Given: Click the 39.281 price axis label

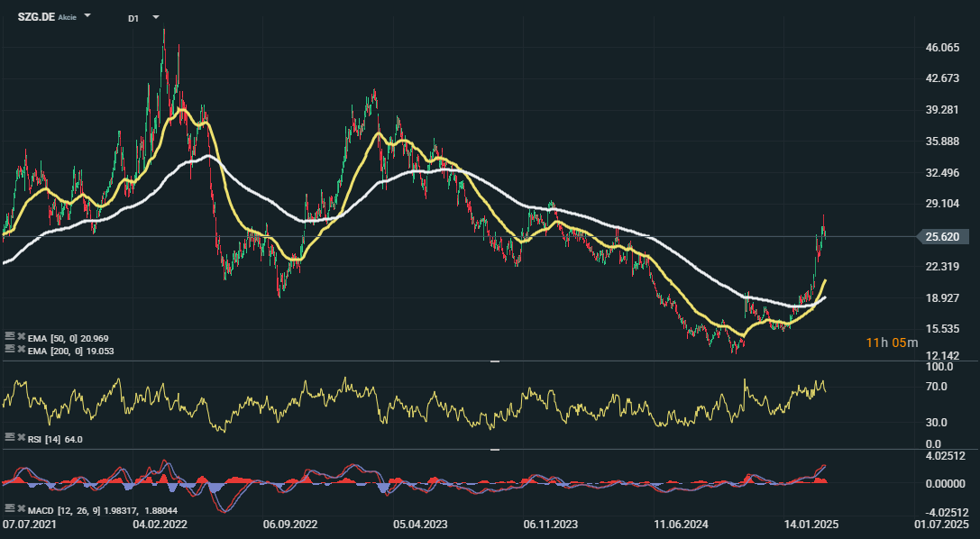Looking at the screenshot, I should pyautogui.click(x=942, y=110).
